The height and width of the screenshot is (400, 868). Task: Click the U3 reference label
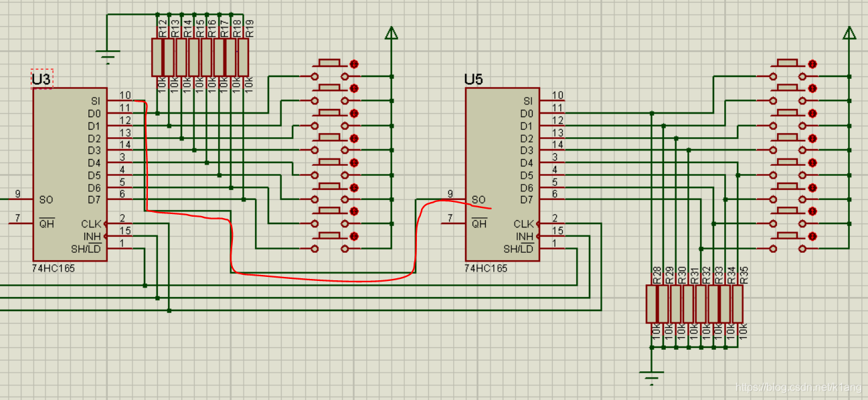point(41,80)
